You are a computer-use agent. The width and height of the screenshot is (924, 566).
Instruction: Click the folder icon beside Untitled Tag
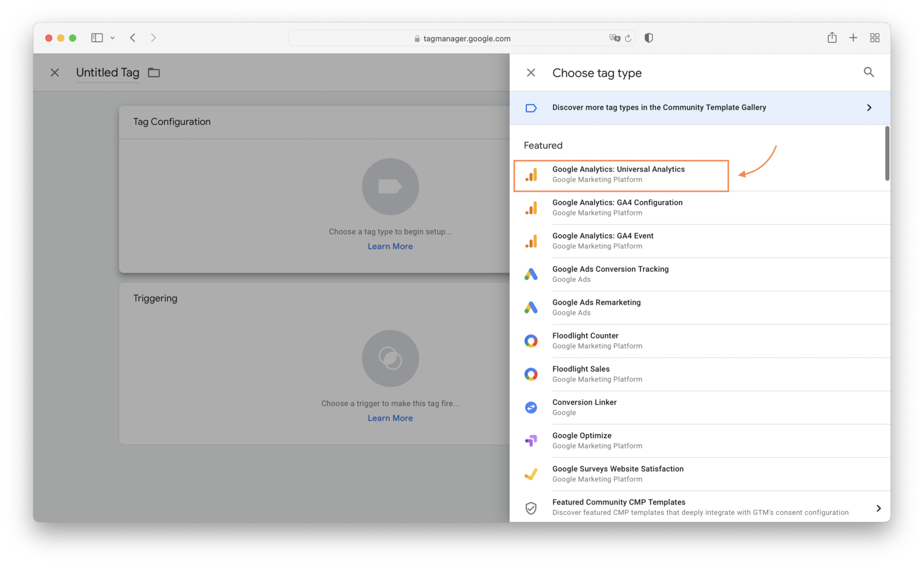click(154, 73)
